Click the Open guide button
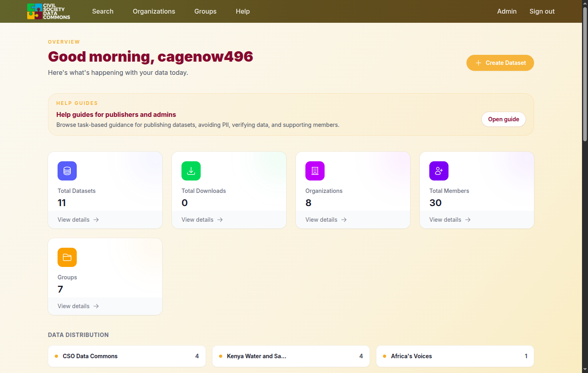 (504, 119)
